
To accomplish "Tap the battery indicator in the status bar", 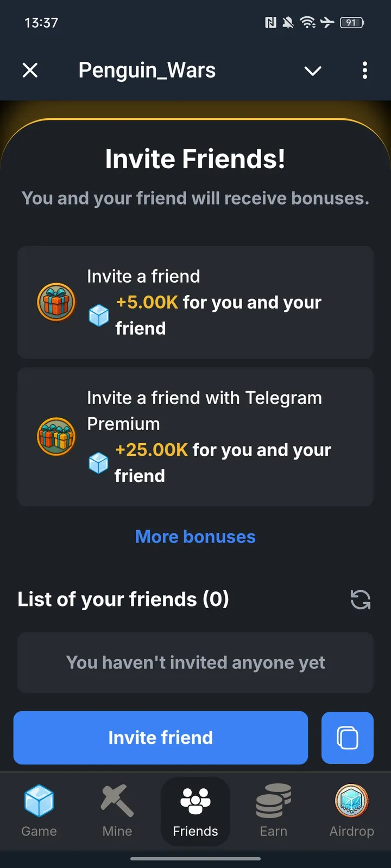I will point(352,22).
